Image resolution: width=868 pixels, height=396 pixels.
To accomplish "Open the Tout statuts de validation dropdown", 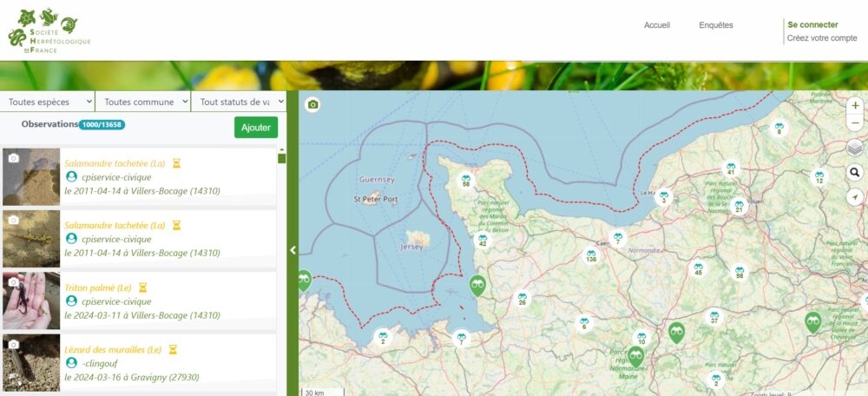I will pos(239,102).
